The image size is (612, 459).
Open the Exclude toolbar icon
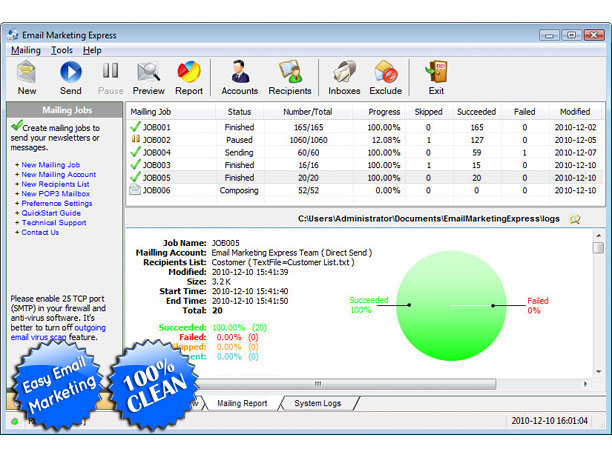pos(386,72)
